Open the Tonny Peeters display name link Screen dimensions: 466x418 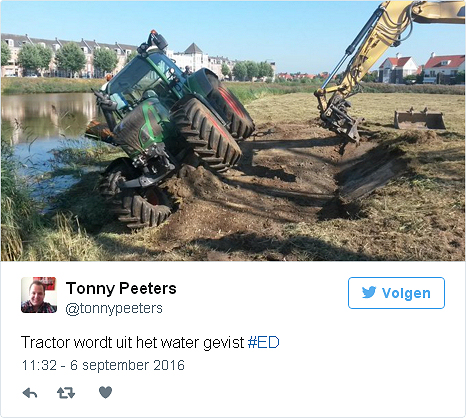[121, 288]
